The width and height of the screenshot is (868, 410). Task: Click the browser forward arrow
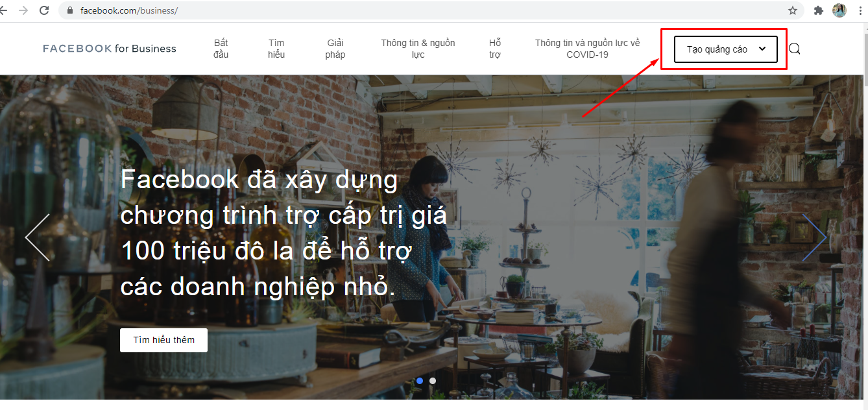(x=24, y=10)
